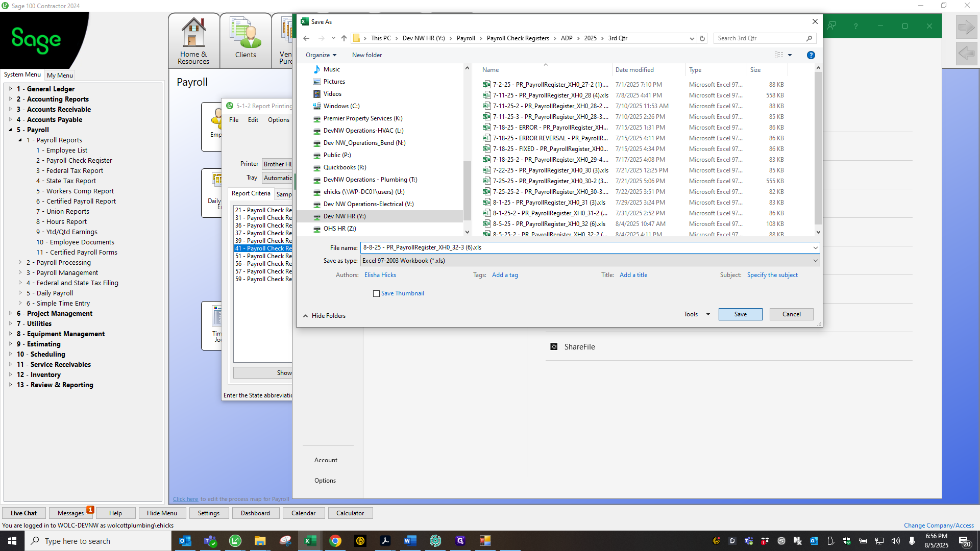Open Save as type dropdown

(x=815, y=261)
